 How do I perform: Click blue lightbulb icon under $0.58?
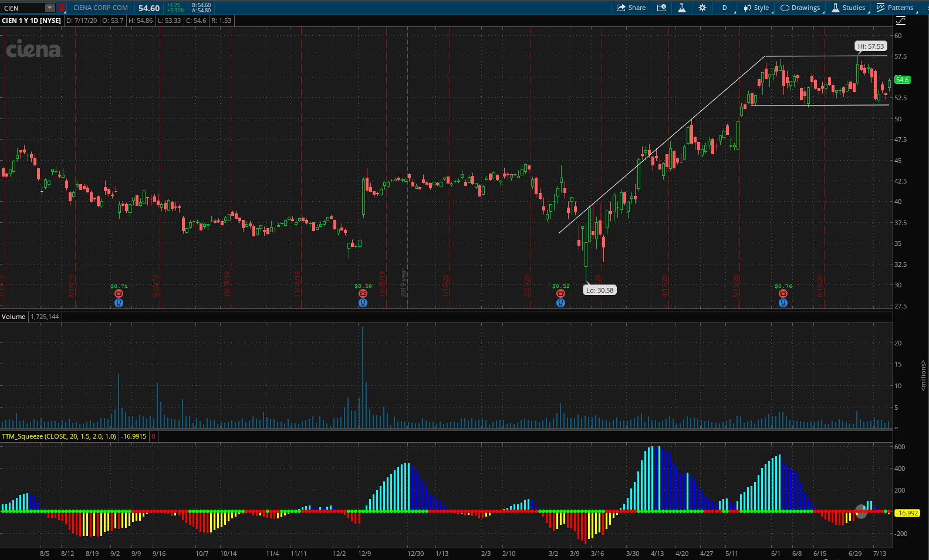[x=363, y=303]
